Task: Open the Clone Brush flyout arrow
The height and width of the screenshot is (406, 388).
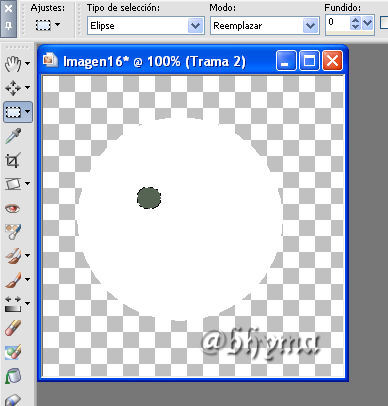Action: click(x=27, y=256)
